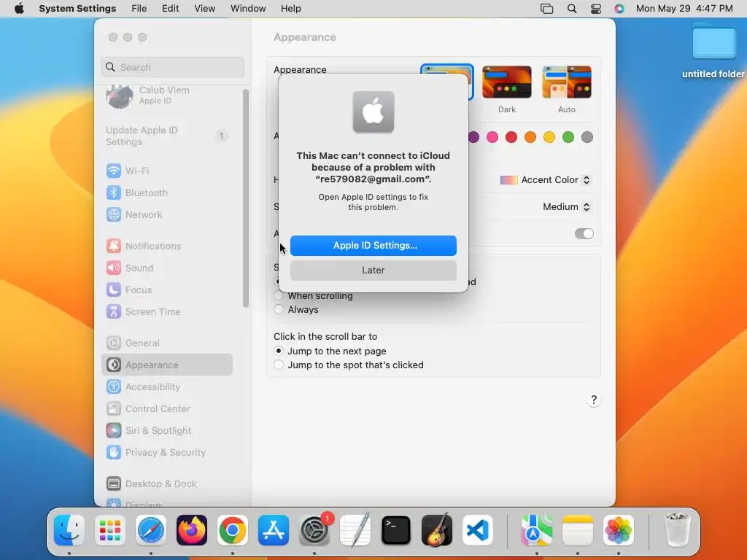Choose the Auto appearance thumbnail
This screenshot has height=560, width=747.
point(567,82)
